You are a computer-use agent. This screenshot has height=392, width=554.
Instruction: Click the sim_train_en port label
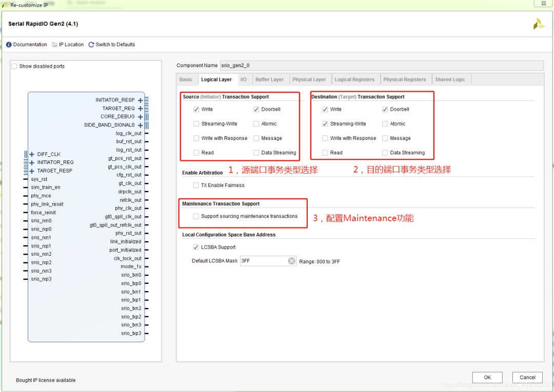(x=45, y=188)
